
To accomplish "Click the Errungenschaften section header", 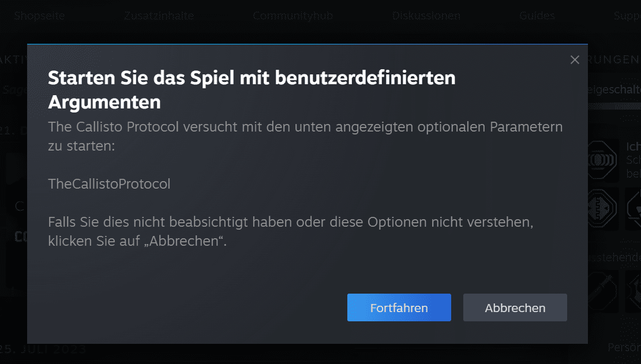I will pos(614,59).
